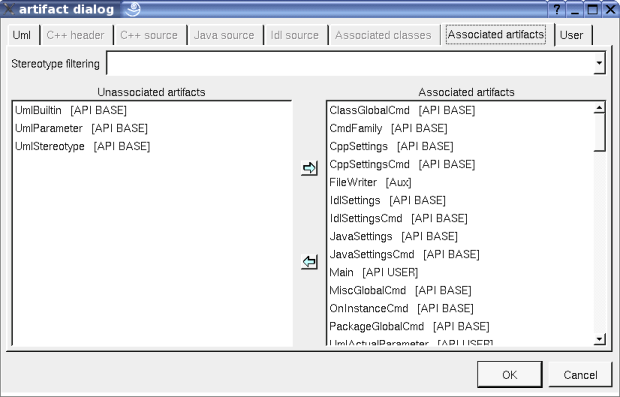The width and height of the screenshot is (620, 397).
Task: Open the Associated classes tab
Action: (x=384, y=35)
